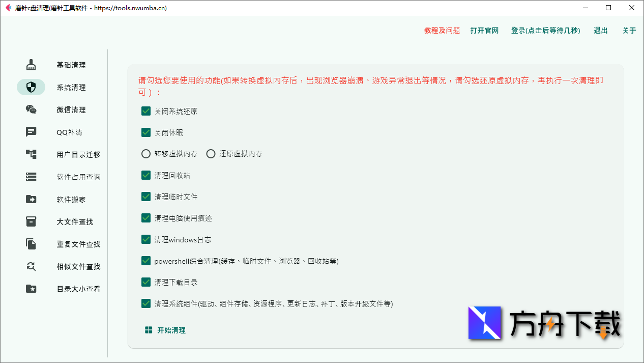
Task: Select the 转移虚拟内存 radio button
Action: [x=146, y=153]
